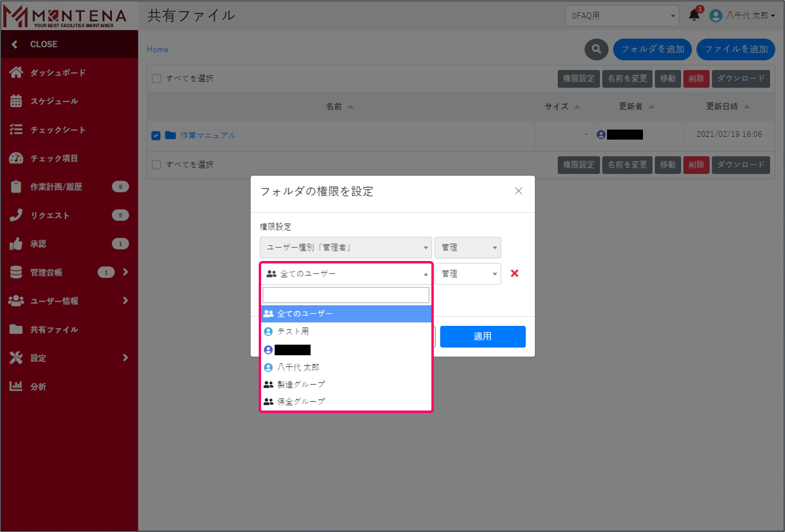Image resolution: width=785 pixels, height=532 pixels.
Task: Open the 管理 permission dropdown beside 全てのユーザー
Action: (x=468, y=274)
